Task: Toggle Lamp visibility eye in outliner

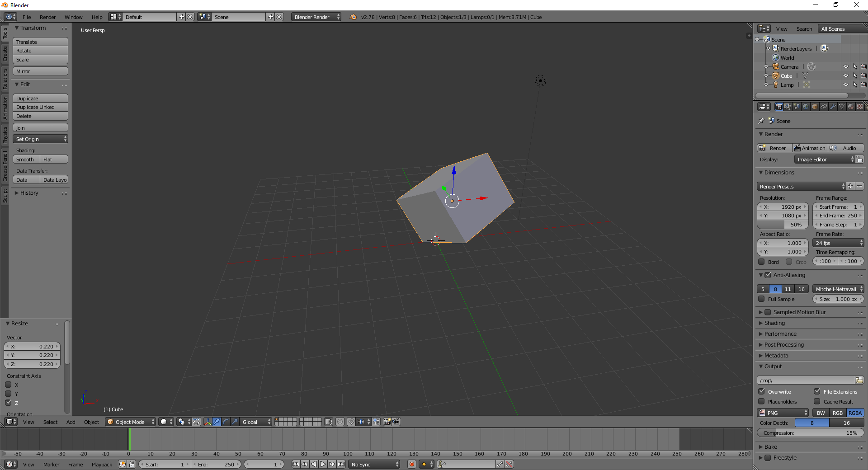Action: pyautogui.click(x=845, y=85)
